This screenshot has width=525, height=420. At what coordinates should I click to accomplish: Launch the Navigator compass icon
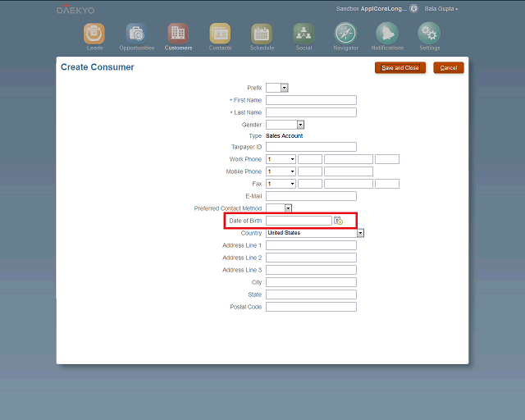click(x=345, y=33)
